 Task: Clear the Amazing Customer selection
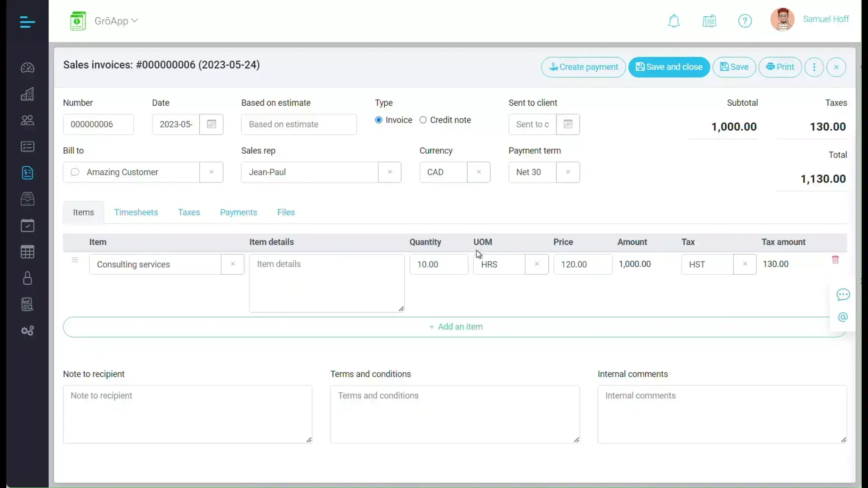(211, 172)
